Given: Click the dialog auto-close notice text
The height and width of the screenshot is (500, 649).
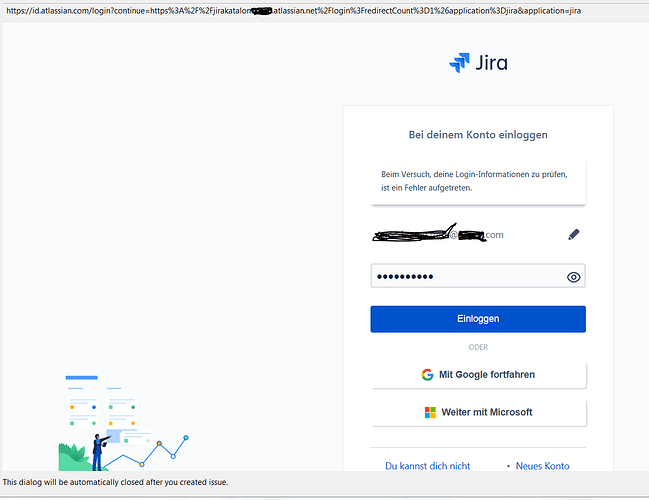Looking at the screenshot, I should [x=115, y=482].
